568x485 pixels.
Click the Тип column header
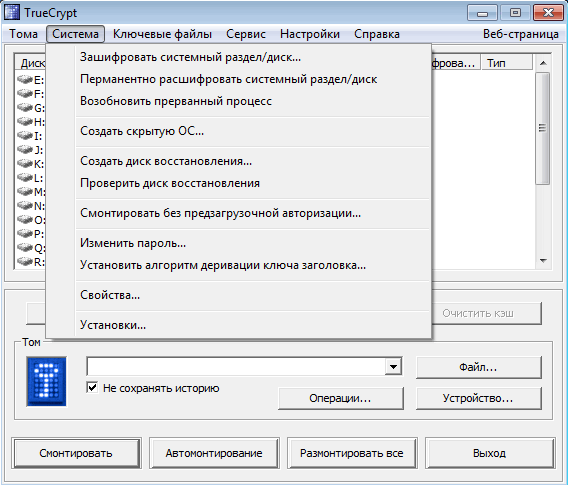click(506, 63)
